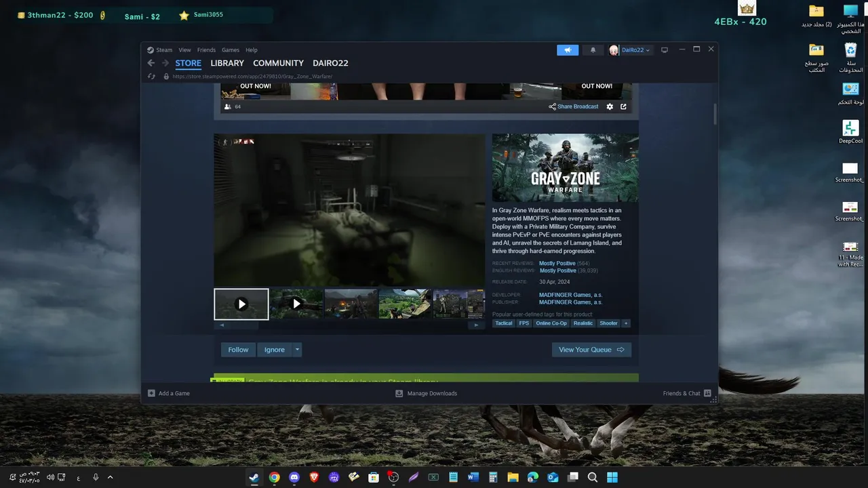Click the Add a Game plus icon

(151, 393)
